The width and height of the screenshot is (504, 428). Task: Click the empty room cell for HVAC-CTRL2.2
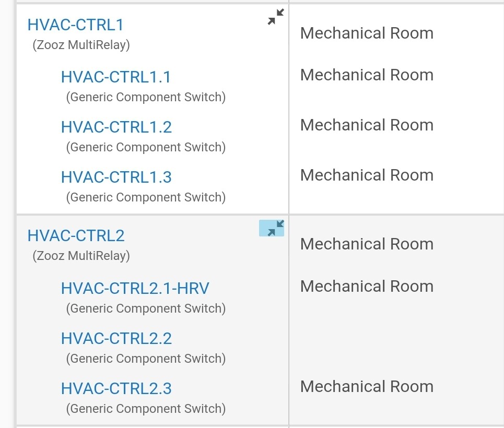click(x=396, y=341)
